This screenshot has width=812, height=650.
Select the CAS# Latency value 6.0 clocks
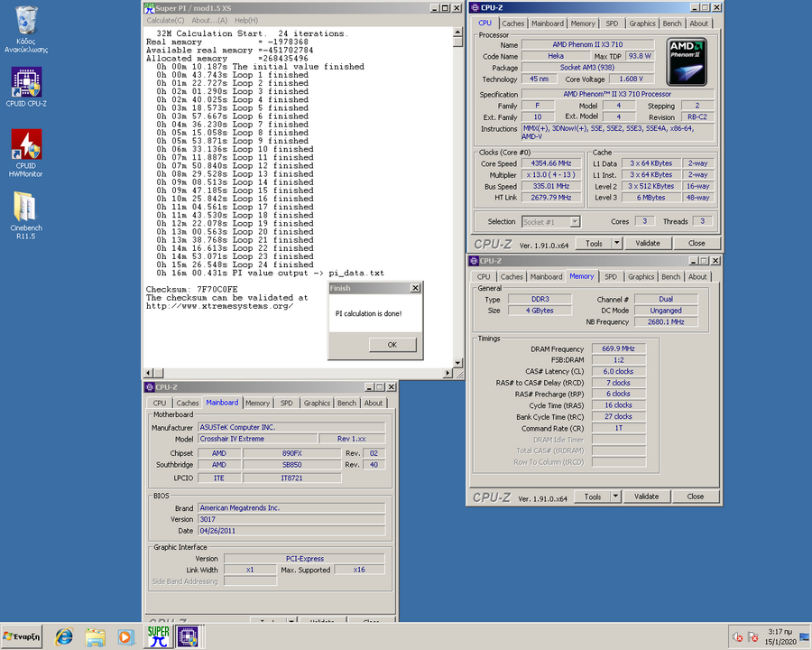[618, 372]
